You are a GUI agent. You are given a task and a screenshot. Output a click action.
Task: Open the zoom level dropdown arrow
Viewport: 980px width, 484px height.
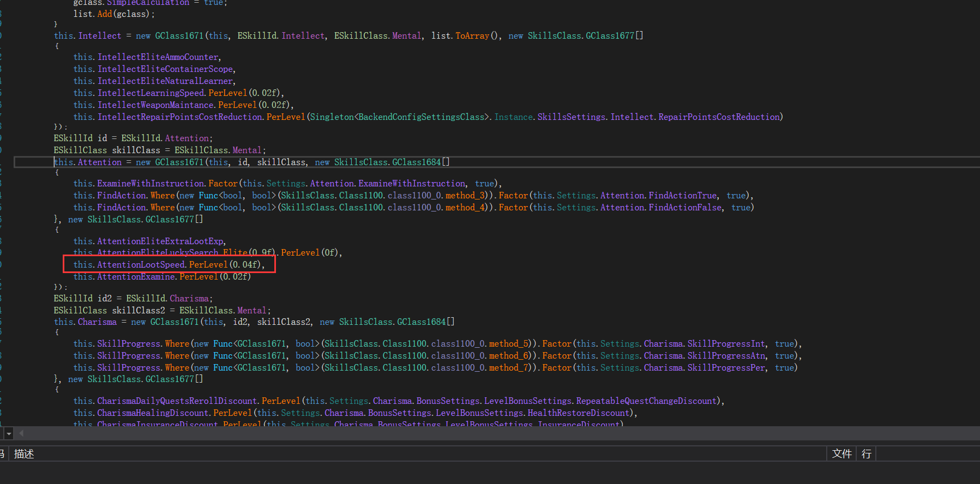8,433
